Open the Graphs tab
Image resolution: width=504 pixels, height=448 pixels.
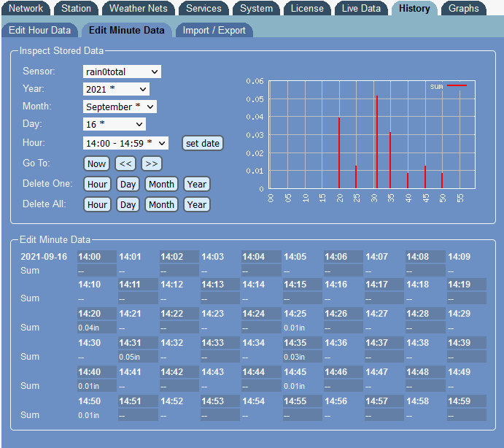click(463, 8)
